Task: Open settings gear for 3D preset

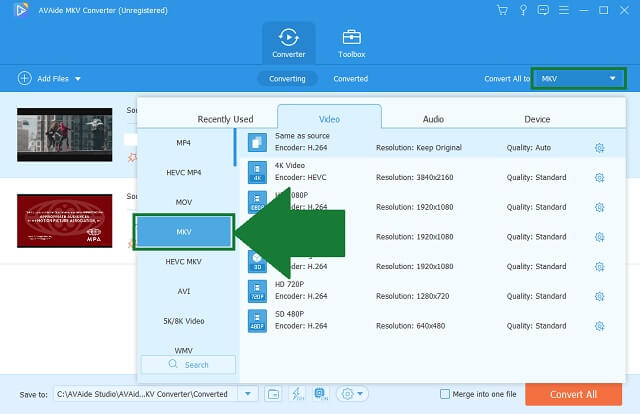Action: (x=599, y=267)
